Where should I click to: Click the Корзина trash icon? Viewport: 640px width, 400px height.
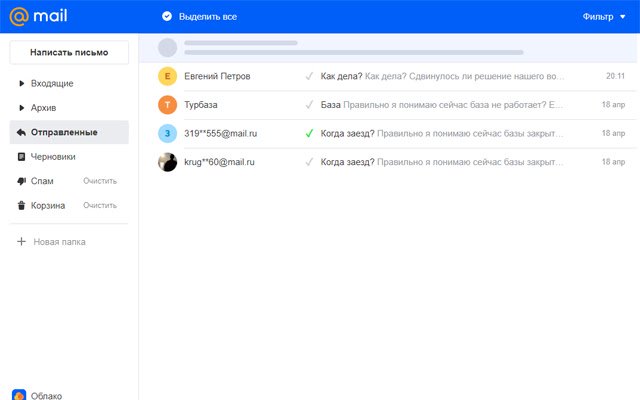(x=21, y=205)
